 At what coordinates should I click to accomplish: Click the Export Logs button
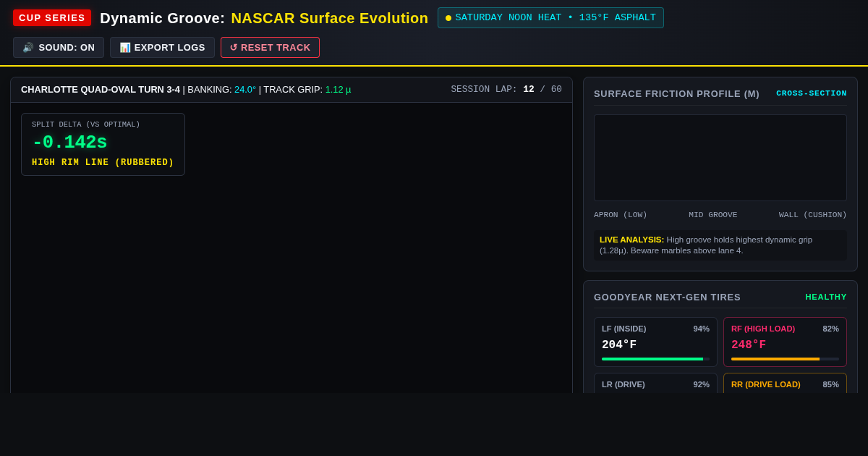[x=162, y=47]
